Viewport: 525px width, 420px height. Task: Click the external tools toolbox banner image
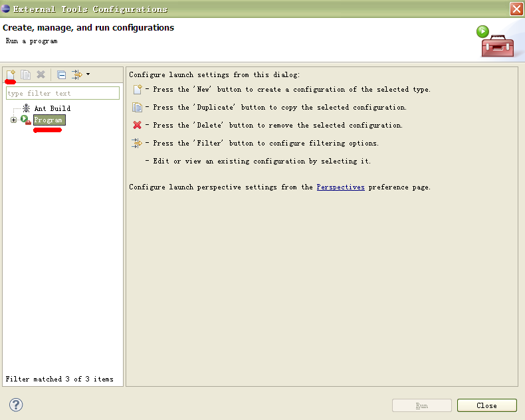tap(495, 41)
